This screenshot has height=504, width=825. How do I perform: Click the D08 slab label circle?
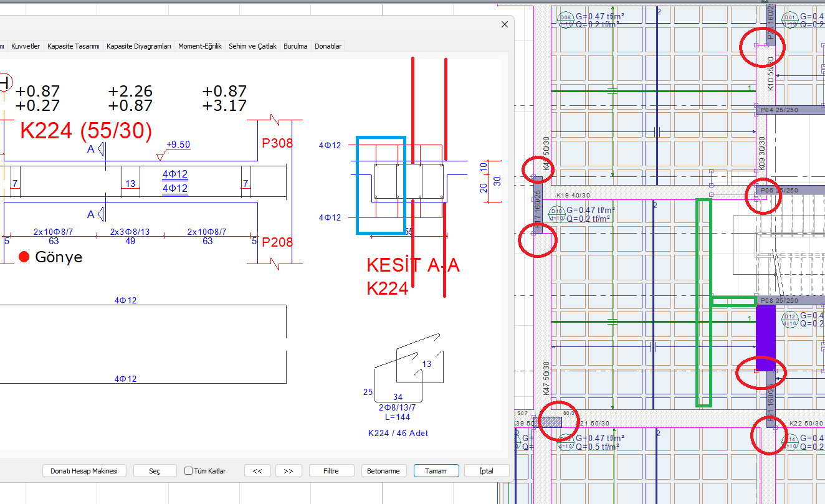pos(565,19)
